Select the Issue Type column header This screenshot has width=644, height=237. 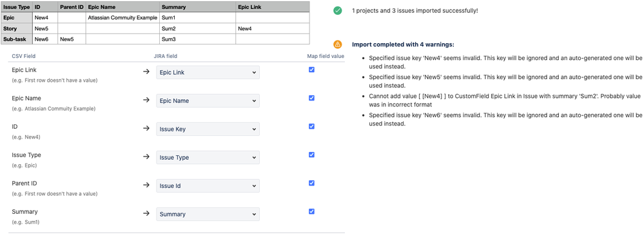click(16, 7)
